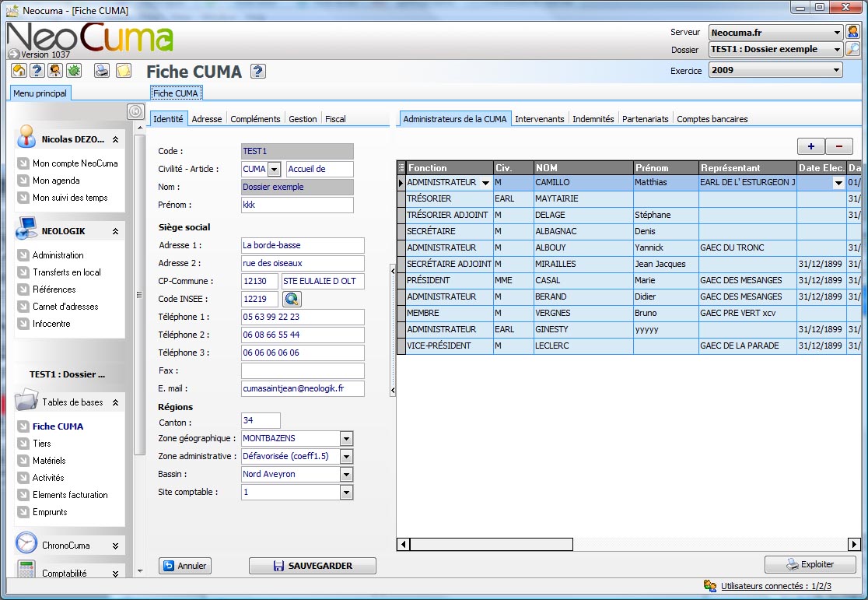Click the user icon beside Serveur field
Screen dimensions: 868x600
(x=852, y=32)
